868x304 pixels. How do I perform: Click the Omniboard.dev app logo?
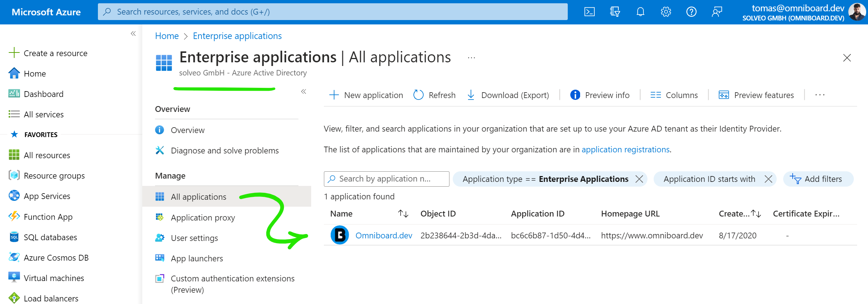click(x=340, y=235)
